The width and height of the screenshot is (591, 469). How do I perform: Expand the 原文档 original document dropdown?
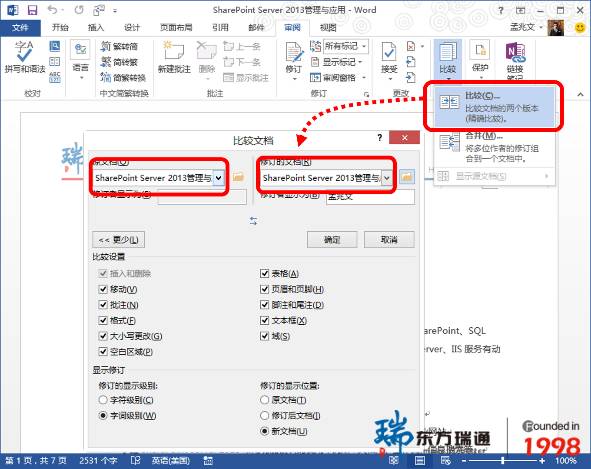[218, 178]
